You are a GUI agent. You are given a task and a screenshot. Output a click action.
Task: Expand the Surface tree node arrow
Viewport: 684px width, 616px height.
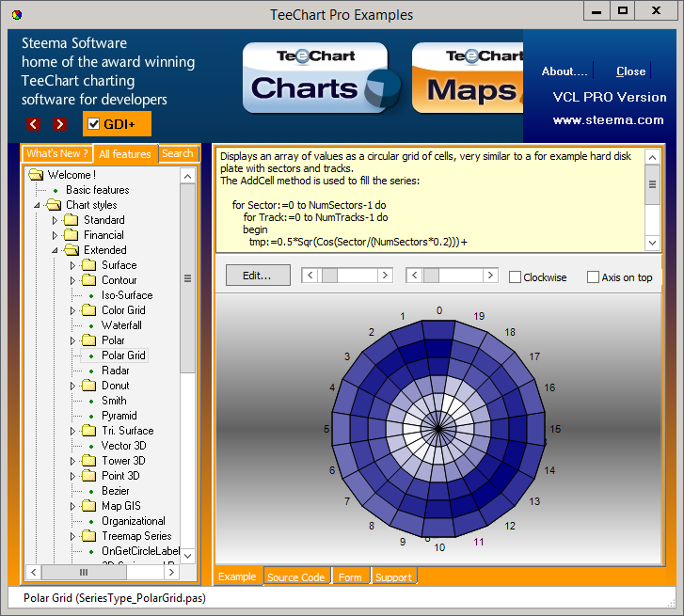point(72,265)
